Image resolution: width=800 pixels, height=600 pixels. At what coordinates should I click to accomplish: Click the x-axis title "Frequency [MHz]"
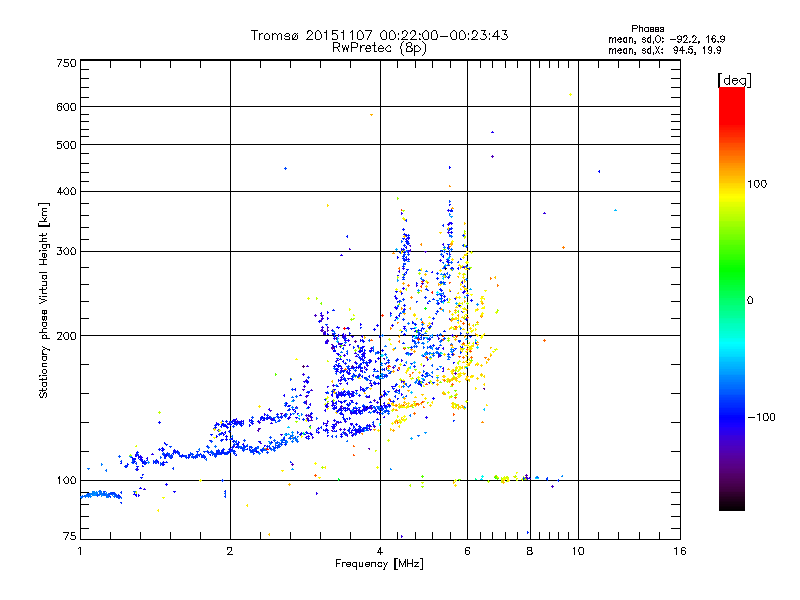(379, 564)
